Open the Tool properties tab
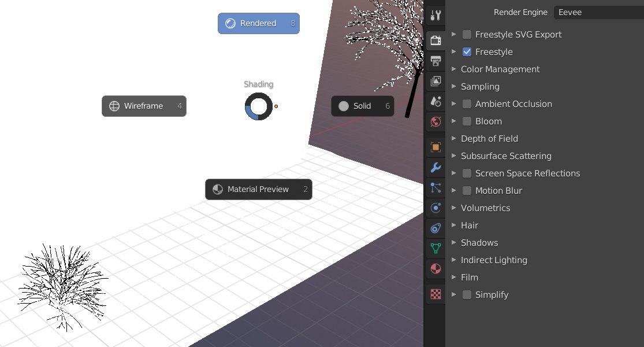The width and height of the screenshot is (644, 347). click(x=435, y=16)
